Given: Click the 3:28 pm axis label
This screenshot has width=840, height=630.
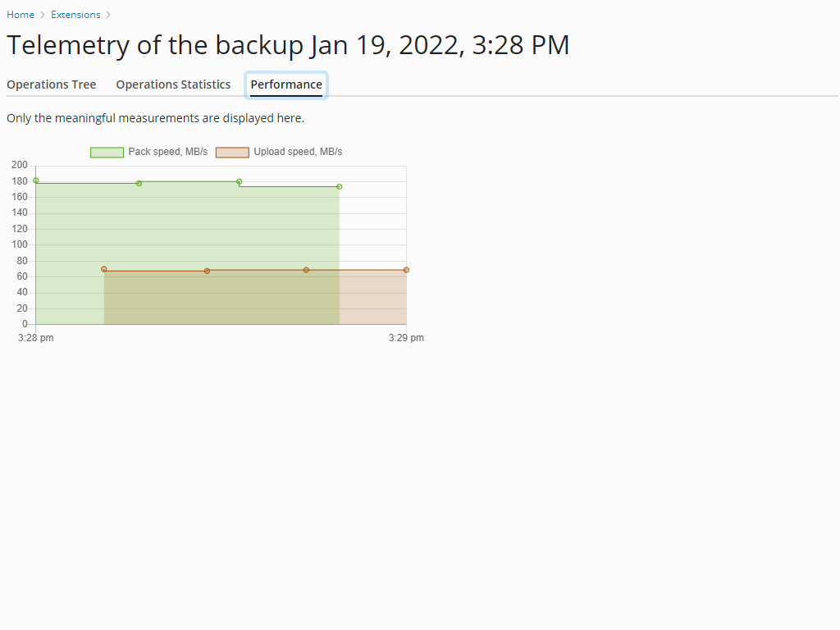Looking at the screenshot, I should tap(34, 337).
